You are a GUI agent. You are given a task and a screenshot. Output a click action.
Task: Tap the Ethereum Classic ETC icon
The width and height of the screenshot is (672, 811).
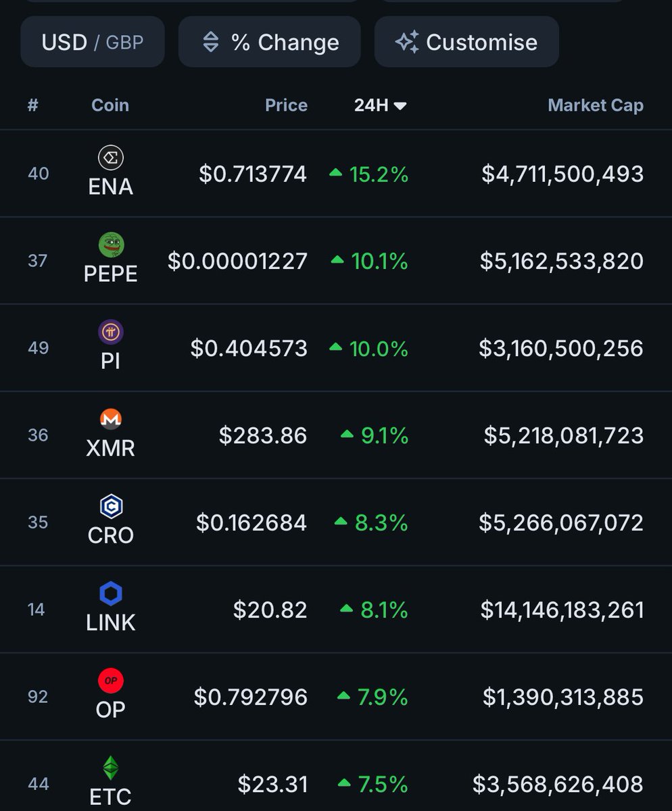coord(111,768)
